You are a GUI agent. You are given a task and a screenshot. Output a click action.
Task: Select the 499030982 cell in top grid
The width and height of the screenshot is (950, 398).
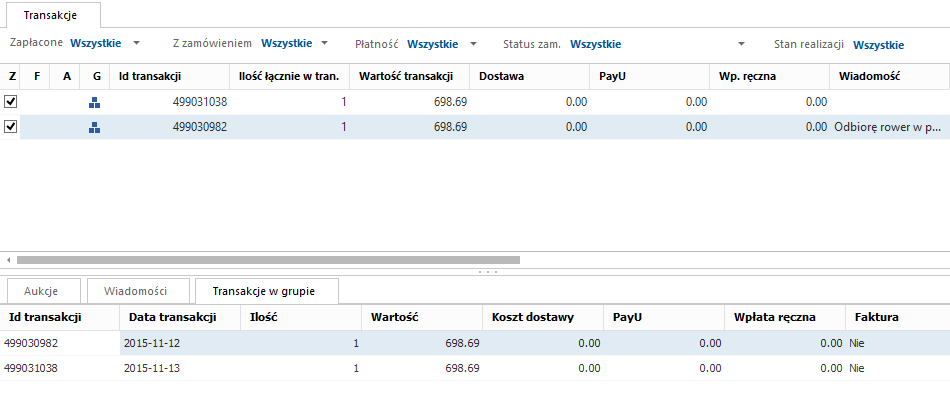(x=170, y=127)
